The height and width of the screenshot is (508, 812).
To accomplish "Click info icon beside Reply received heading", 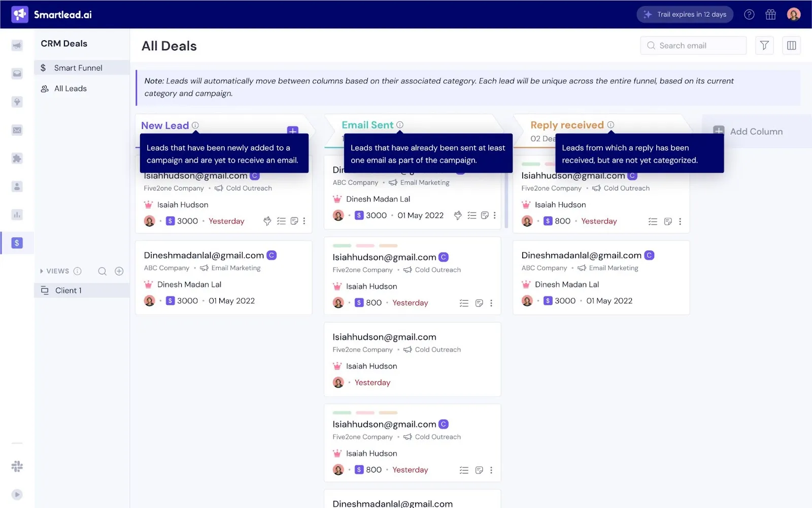I will [611, 124].
